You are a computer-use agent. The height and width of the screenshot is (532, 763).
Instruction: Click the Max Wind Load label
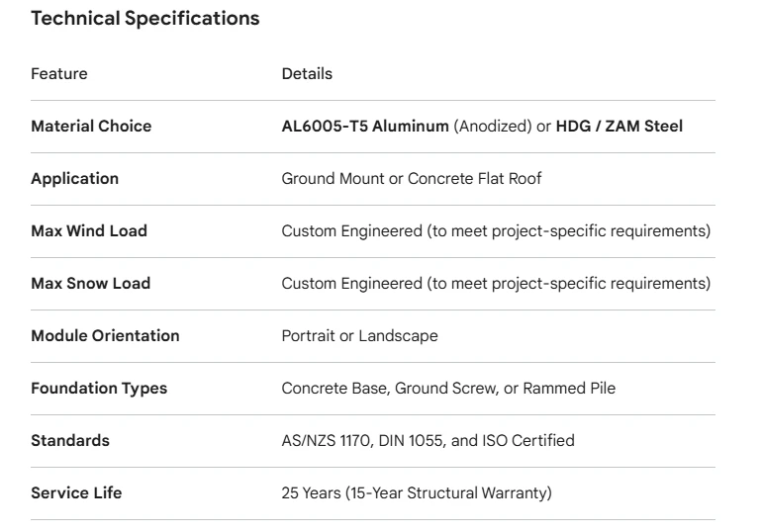(89, 231)
